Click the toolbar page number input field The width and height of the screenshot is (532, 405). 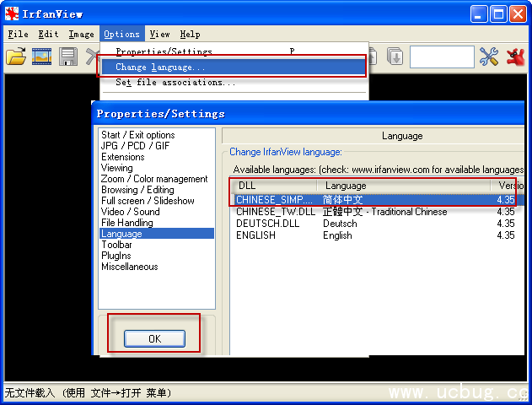point(442,57)
